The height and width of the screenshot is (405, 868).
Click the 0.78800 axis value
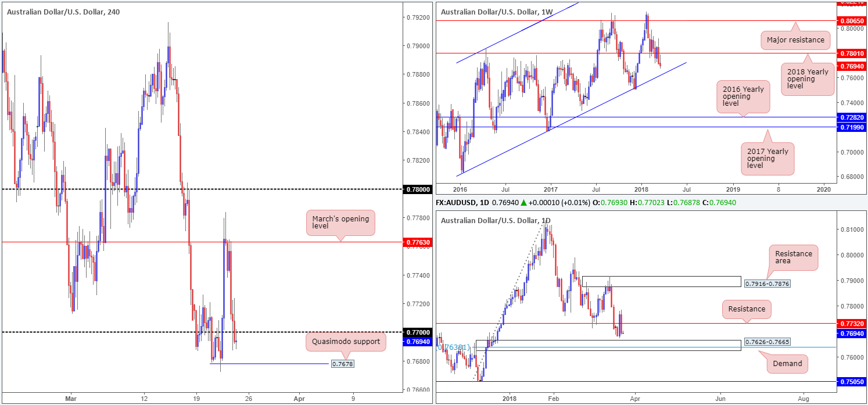[418, 74]
